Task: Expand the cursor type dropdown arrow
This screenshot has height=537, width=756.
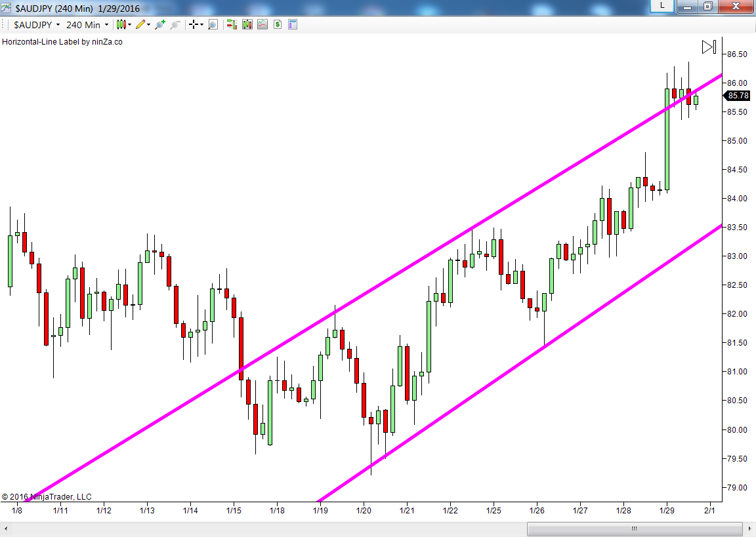Action: coord(201,24)
